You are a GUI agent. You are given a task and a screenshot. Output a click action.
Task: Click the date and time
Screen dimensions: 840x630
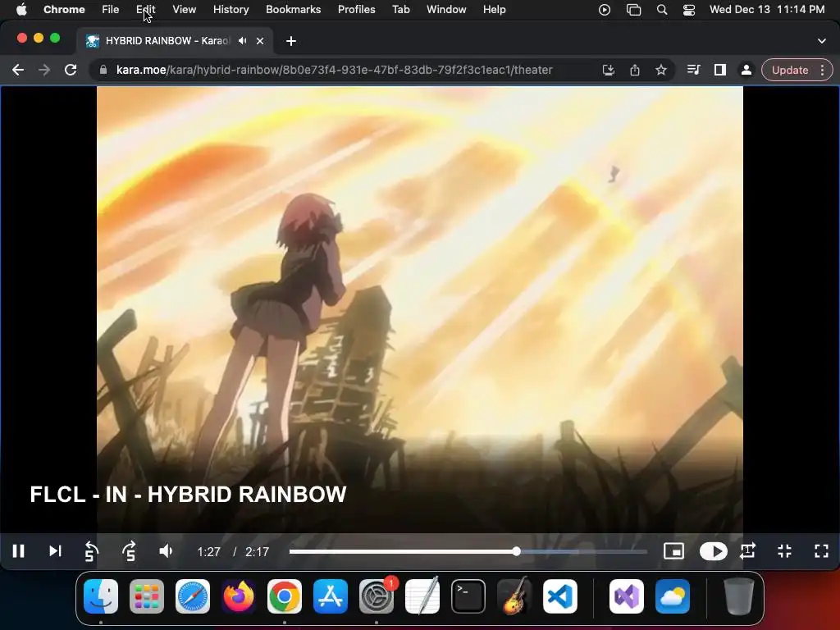coord(767,9)
